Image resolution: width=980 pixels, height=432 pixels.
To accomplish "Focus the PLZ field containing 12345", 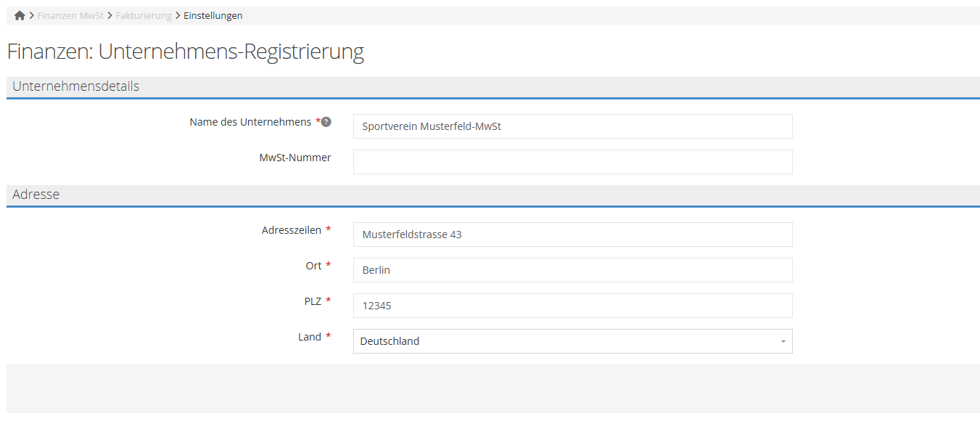I will coord(572,306).
